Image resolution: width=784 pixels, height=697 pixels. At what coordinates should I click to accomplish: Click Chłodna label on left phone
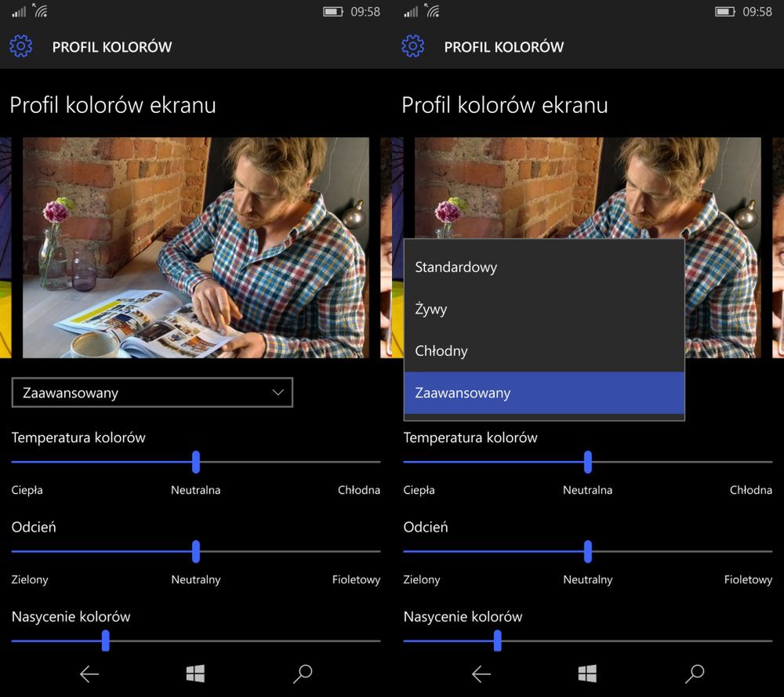pos(359,490)
